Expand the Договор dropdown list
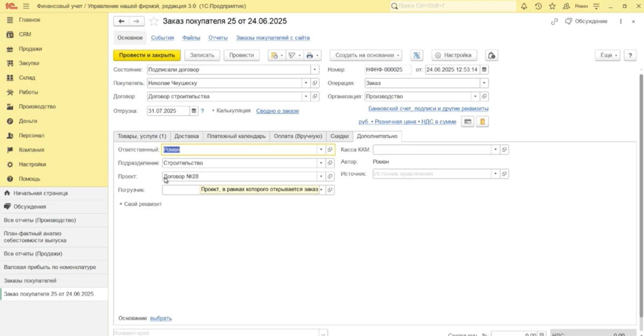The width and height of the screenshot is (644, 336). click(306, 97)
